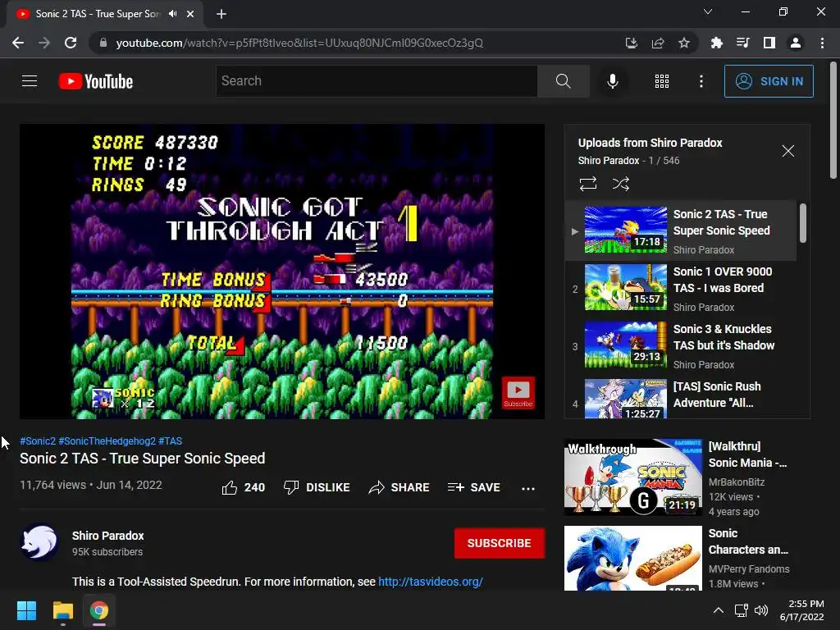Subscribe to Shiro Paradox
The image size is (840, 630).
point(500,543)
